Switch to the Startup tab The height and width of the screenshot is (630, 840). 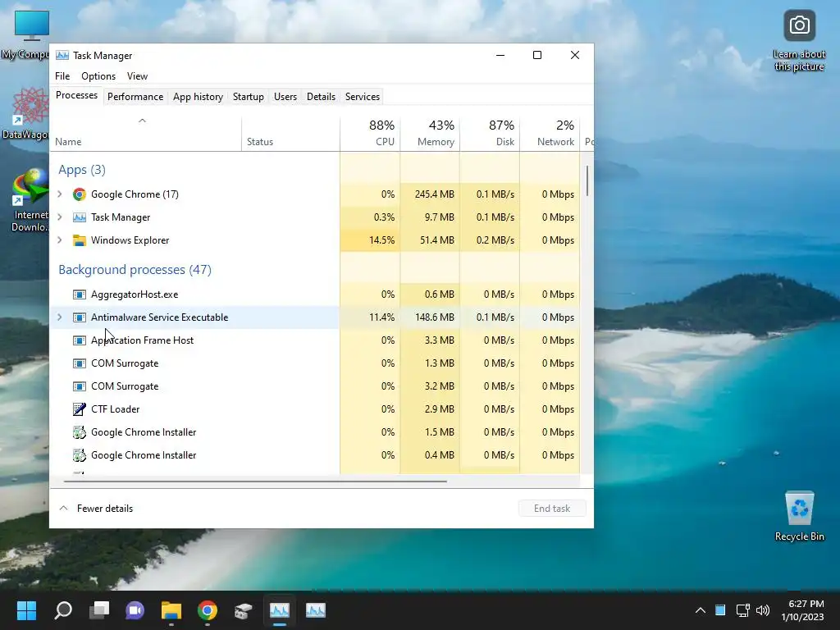(x=248, y=97)
